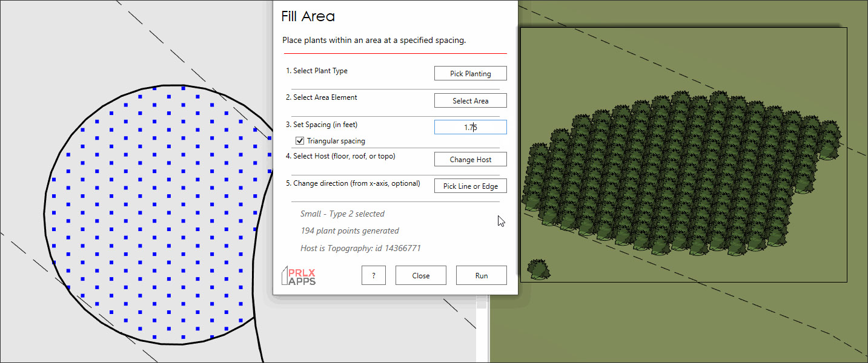Click the Pick Planting button
Image resolution: width=868 pixels, height=363 pixels.
pyautogui.click(x=470, y=73)
